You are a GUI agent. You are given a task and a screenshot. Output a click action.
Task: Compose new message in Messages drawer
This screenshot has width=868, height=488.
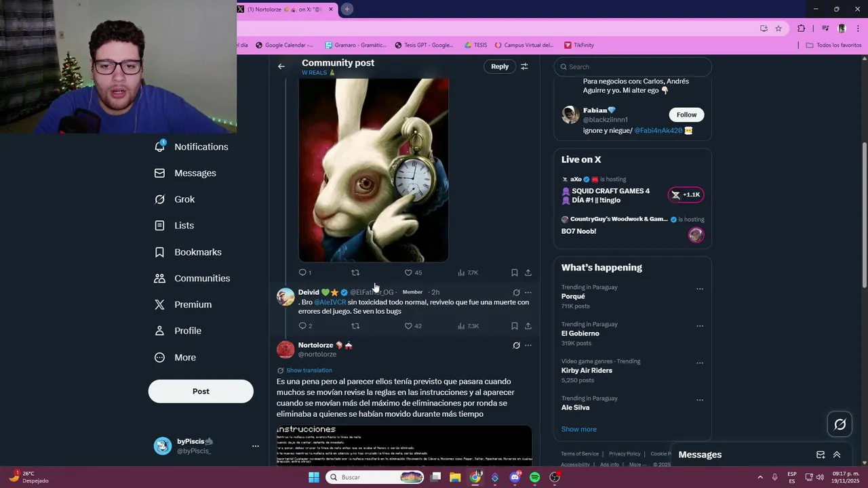(x=821, y=455)
